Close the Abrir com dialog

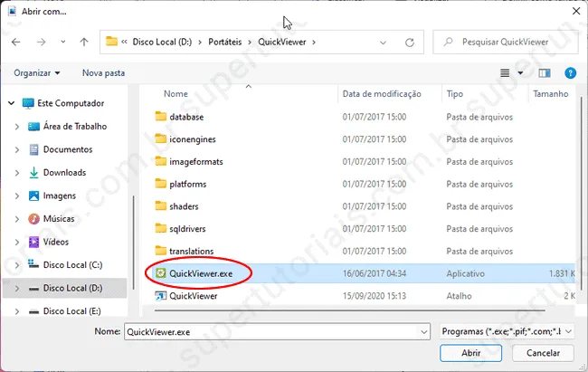click(576, 11)
